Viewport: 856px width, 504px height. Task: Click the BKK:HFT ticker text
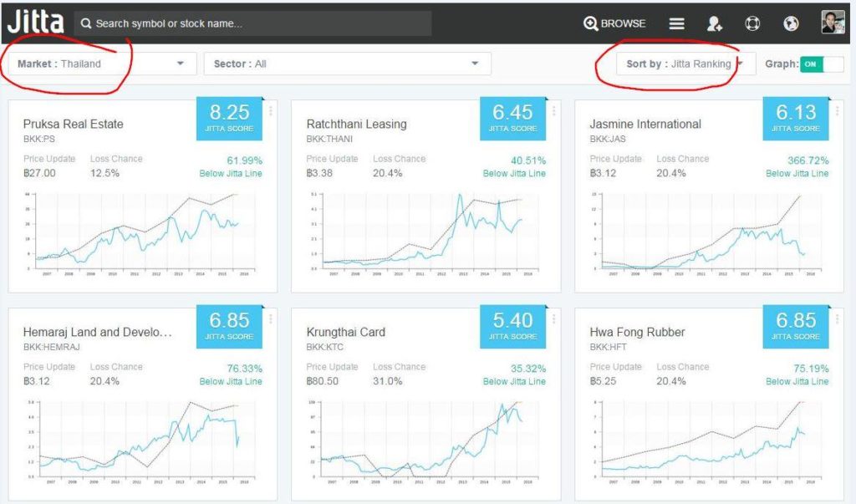[x=609, y=347]
